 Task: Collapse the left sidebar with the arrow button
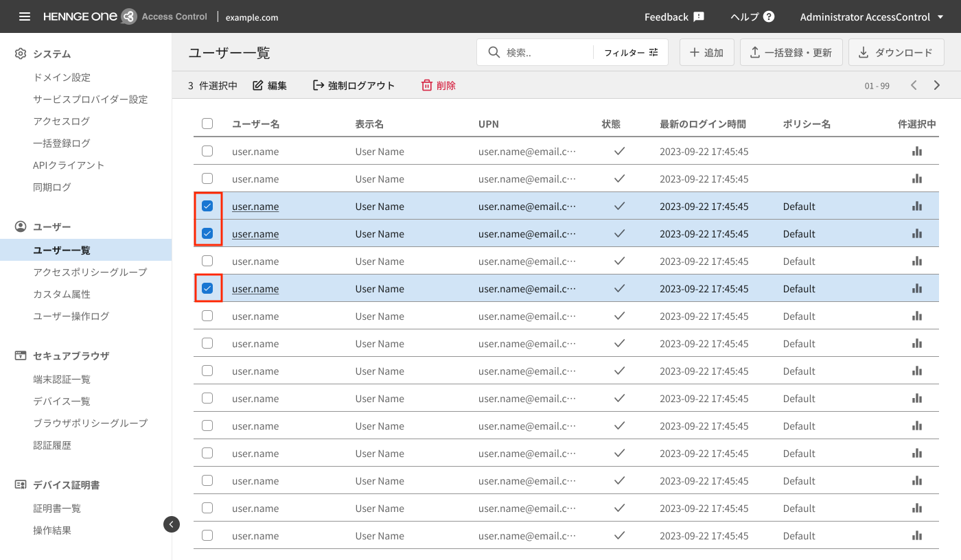pyautogui.click(x=171, y=524)
